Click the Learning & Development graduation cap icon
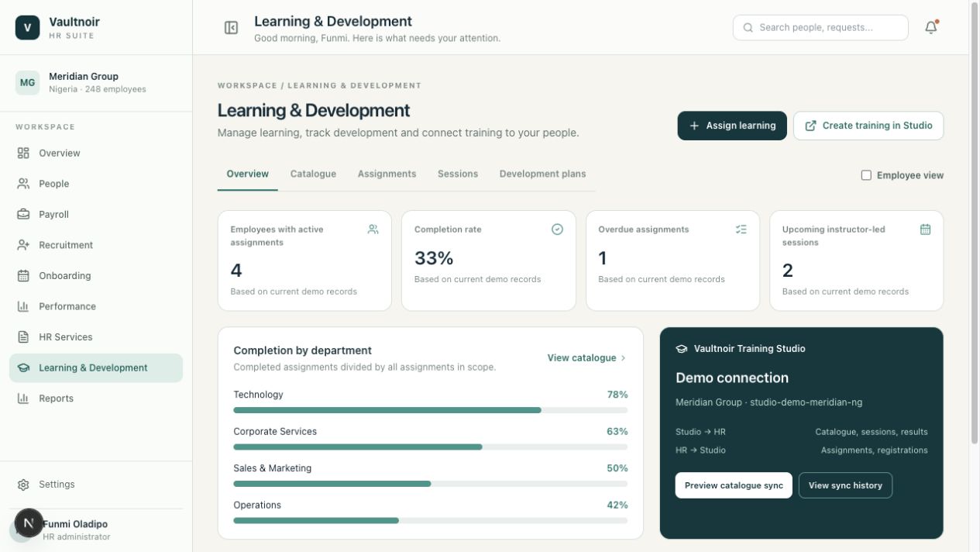Viewport: 980px width, 552px height. (23, 367)
